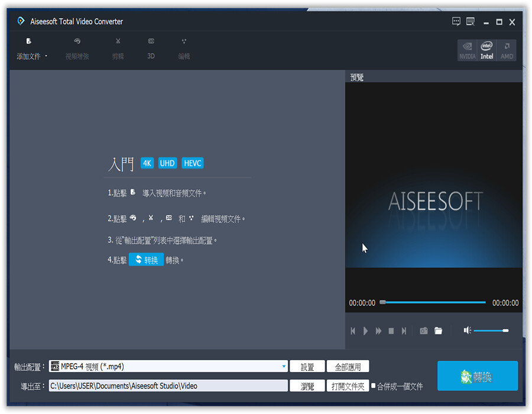Open the feedback chat bubble icon
This screenshot has width=532, height=414.
(x=456, y=22)
